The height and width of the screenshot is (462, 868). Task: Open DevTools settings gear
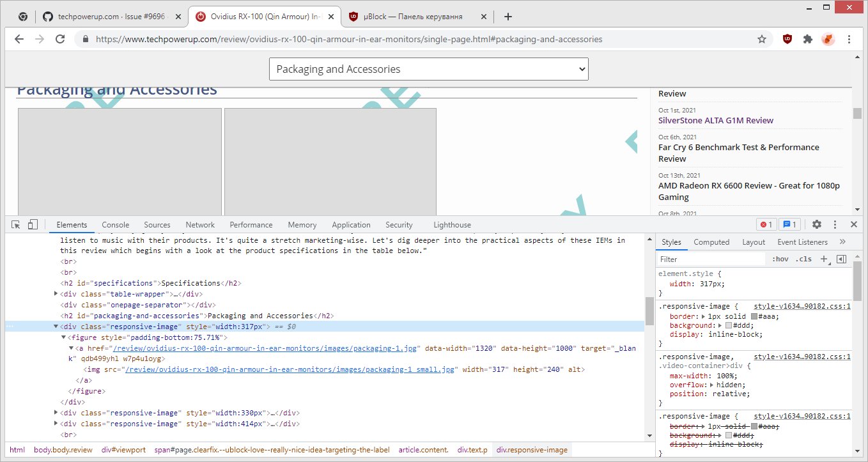[x=817, y=224]
